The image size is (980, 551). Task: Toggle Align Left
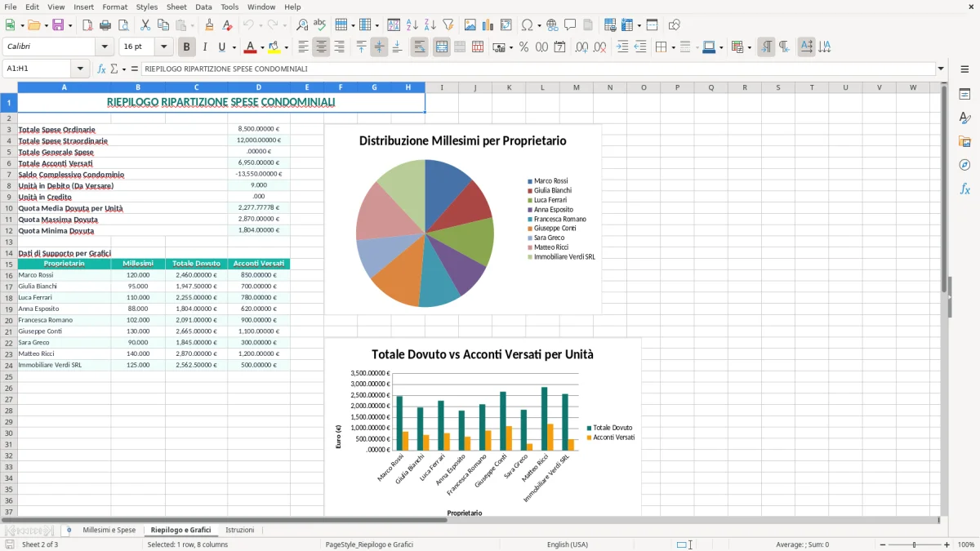tap(303, 47)
